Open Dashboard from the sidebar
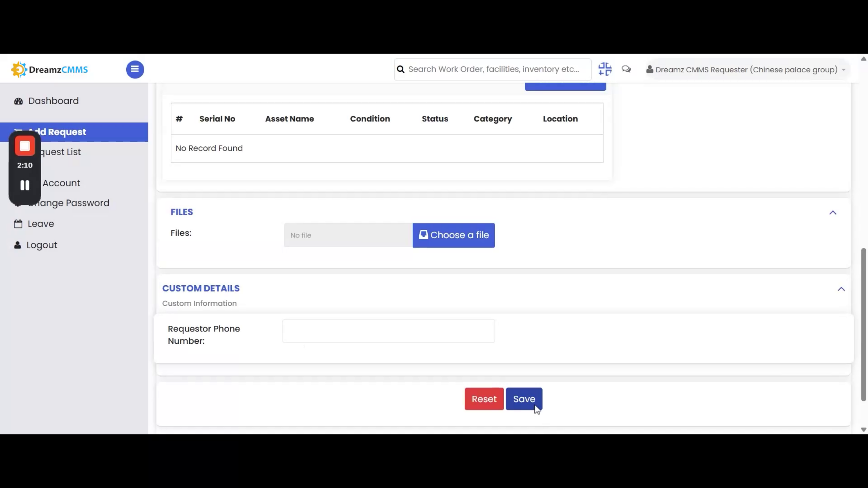The height and width of the screenshot is (488, 868). coord(53,101)
